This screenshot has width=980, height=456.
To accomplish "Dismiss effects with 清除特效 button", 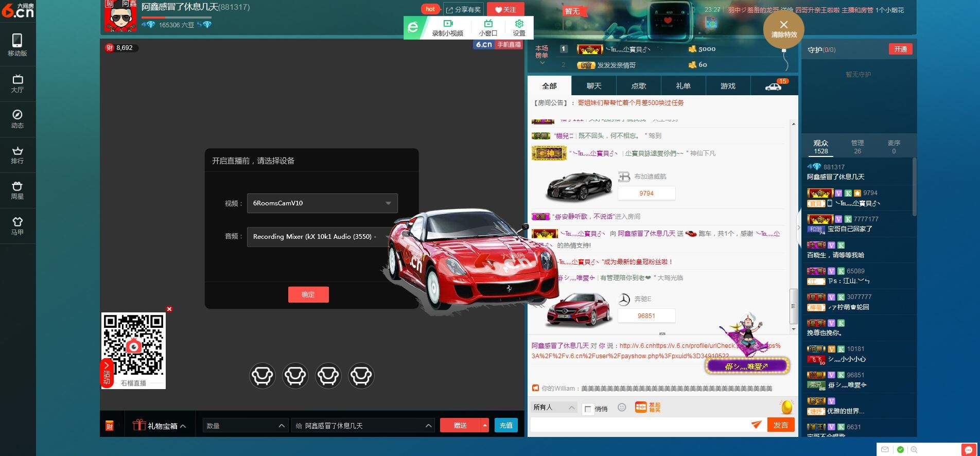I will (x=783, y=29).
